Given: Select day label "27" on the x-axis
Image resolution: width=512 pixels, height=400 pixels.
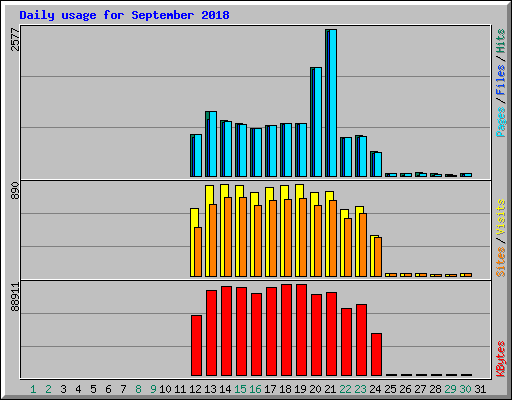Looking at the screenshot, I should click(420, 389).
